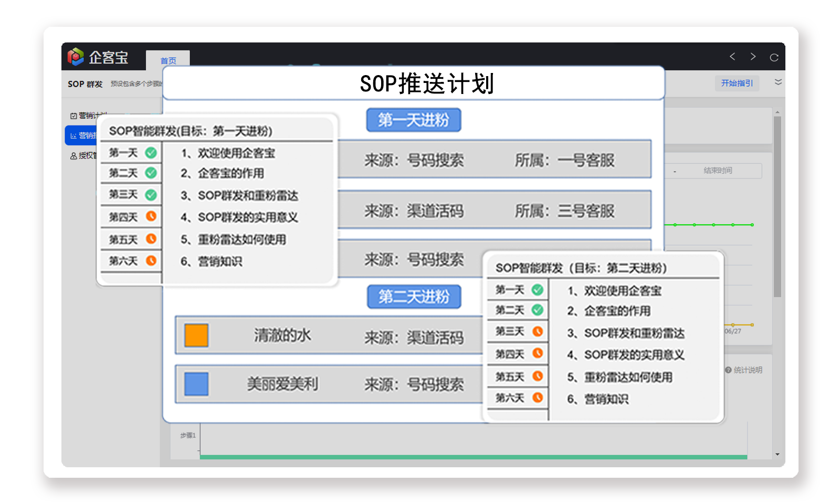The height and width of the screenshot is (504, 840).
Task: Switch to the 首页 tab
Action: tap(168, 60)
